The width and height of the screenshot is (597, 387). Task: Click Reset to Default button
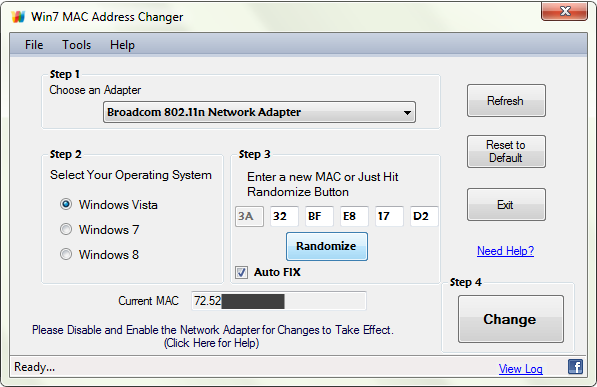506,152
